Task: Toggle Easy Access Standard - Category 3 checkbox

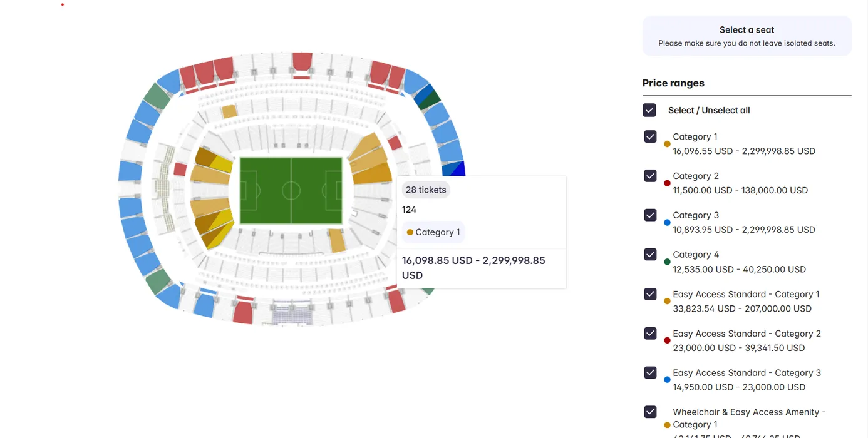Action: [650, 373]
